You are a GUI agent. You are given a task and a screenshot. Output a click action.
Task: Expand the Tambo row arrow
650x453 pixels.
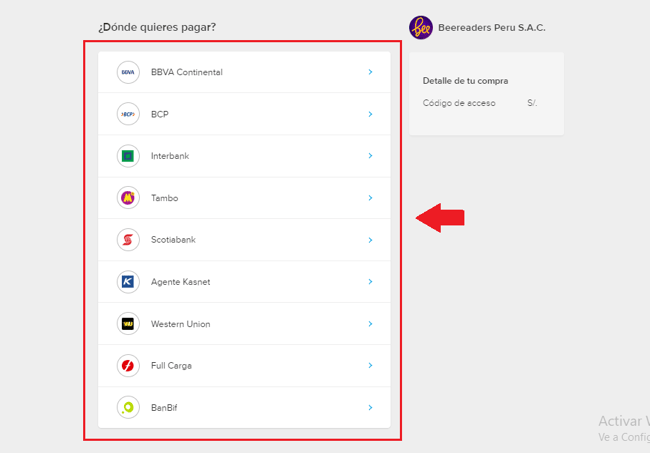coord(370,198)
